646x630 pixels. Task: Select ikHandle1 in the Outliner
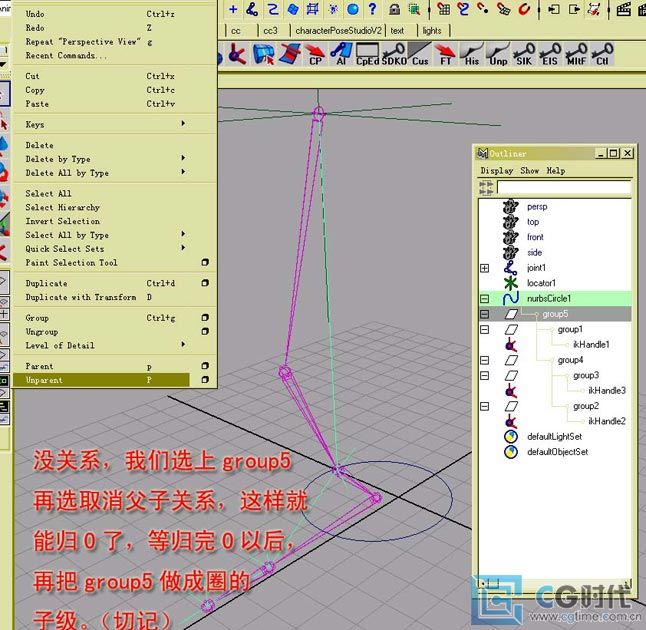pos(591,344)
